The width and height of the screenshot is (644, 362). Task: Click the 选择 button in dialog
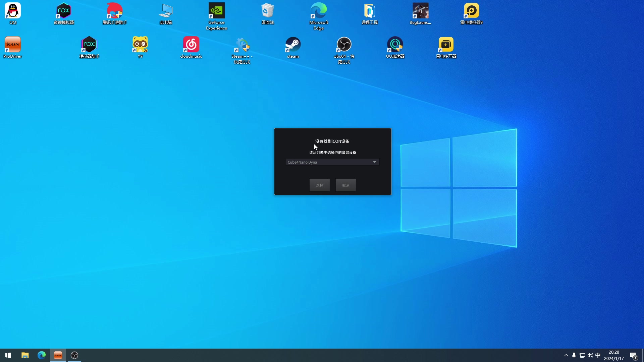tap(319, 185)
